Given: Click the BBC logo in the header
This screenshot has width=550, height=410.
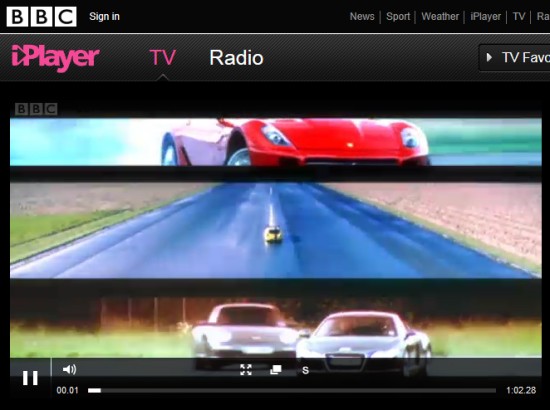Looking at the screenshot, I should pos(41,16).
